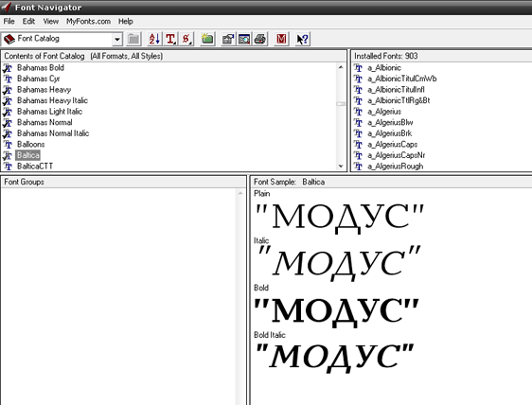Click the printer icon in toolbar
Screen dimensions: 532x405
click(260, 39)
